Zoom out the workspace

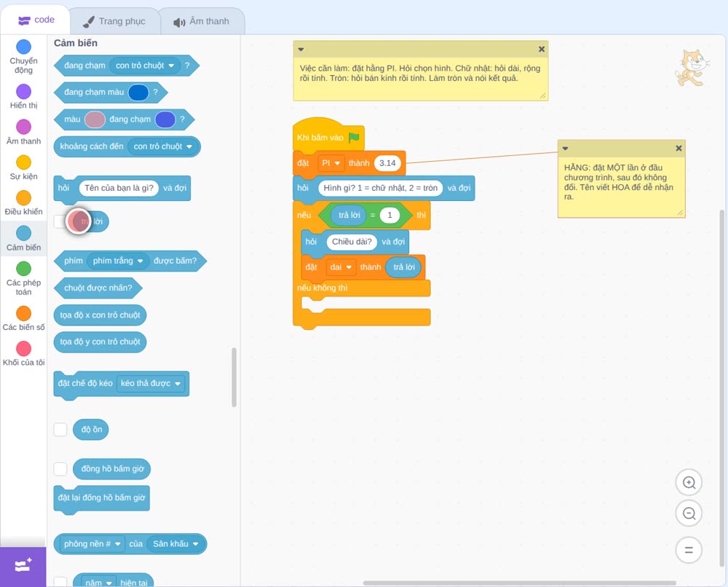(689, 513)
